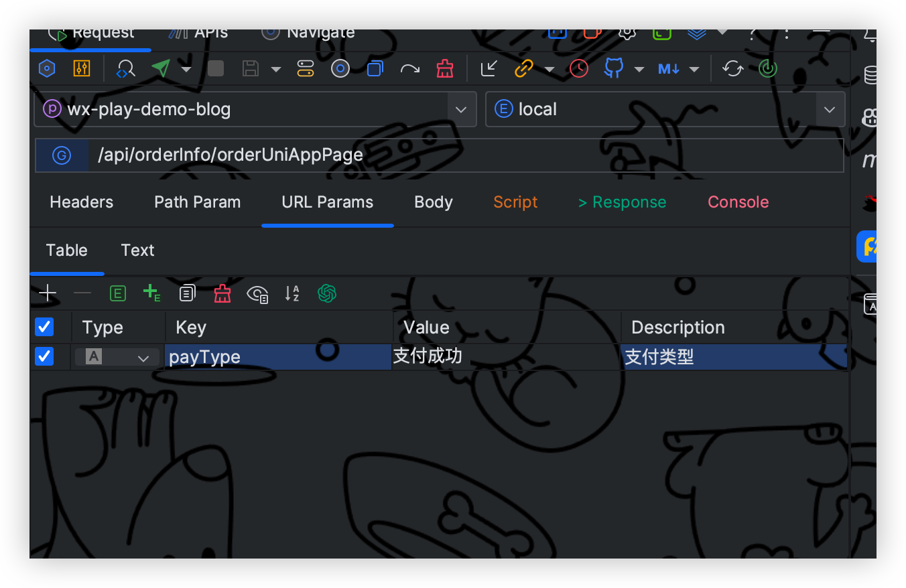Open the Response tab
The height and width of the screenshot is (588, 906).
pos(623,202)
